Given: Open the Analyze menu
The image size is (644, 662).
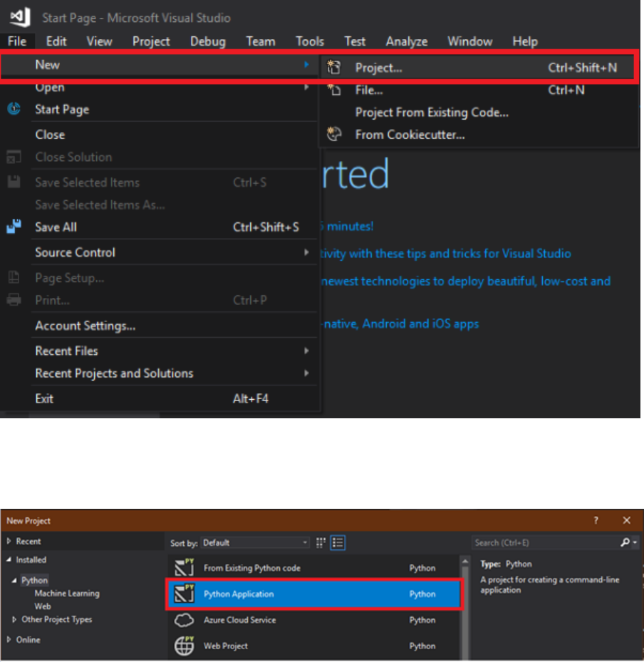Looking at the screenshot, I should (406, 41).
